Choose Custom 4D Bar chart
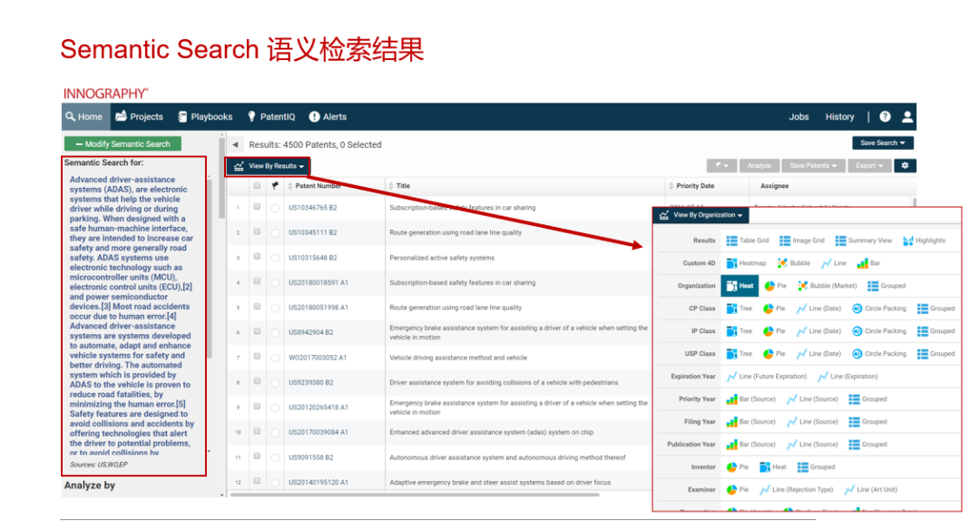The height and width of the screenshot is (521, 980). click(868, 263)
